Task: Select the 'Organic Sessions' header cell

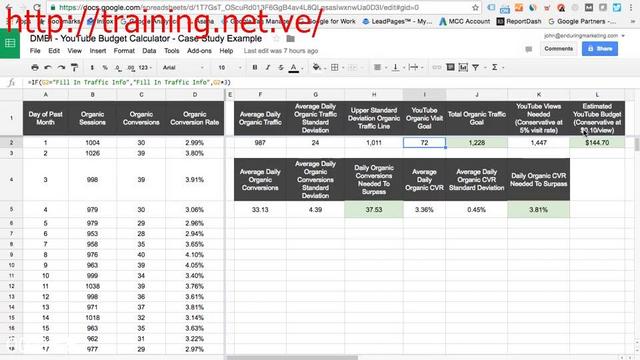Action: tap(92, 118)
